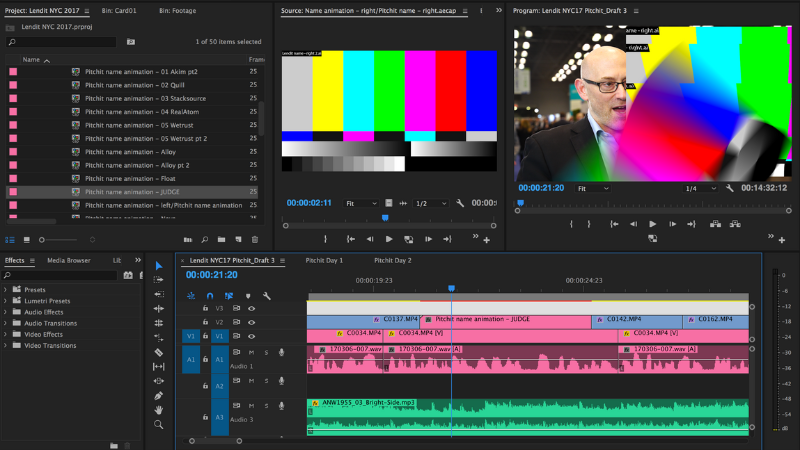
Task: Click the timeline Snap magnet icon
Action: tap(210, 296)
